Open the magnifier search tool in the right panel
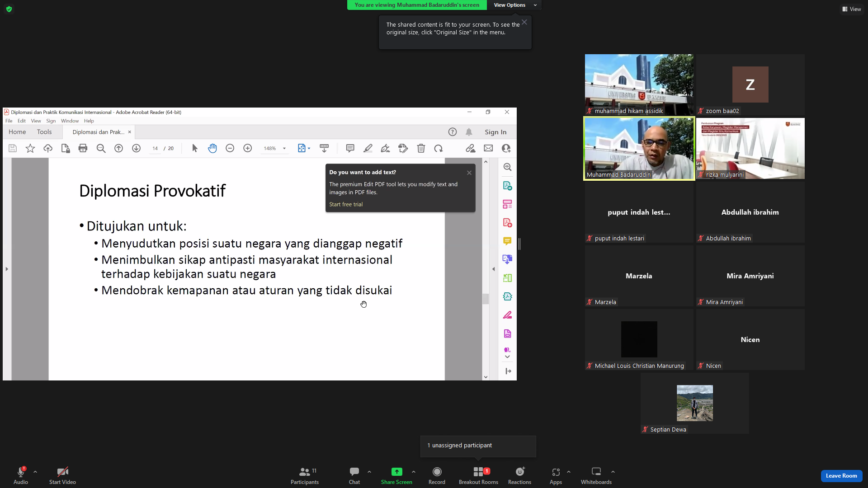The width and height of the screenshot is (868, 488). pyautogui.click(x=508, y=167)
